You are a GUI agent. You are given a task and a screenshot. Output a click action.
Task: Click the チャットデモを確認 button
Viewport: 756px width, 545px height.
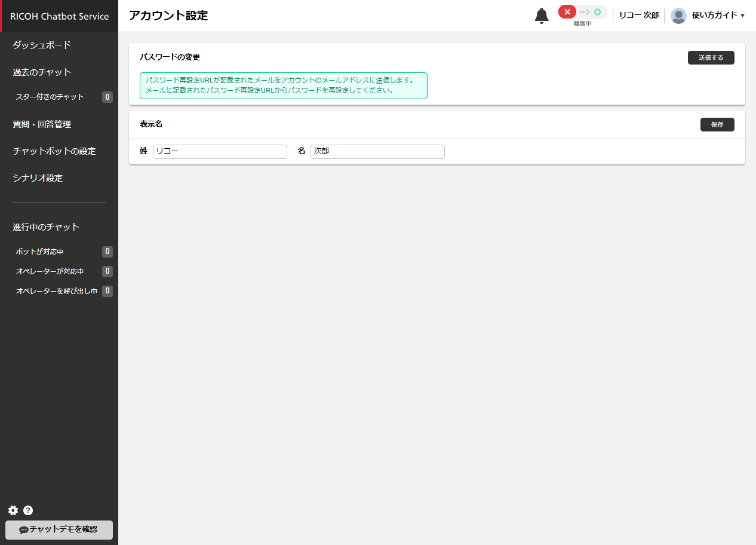click(59, 529)
